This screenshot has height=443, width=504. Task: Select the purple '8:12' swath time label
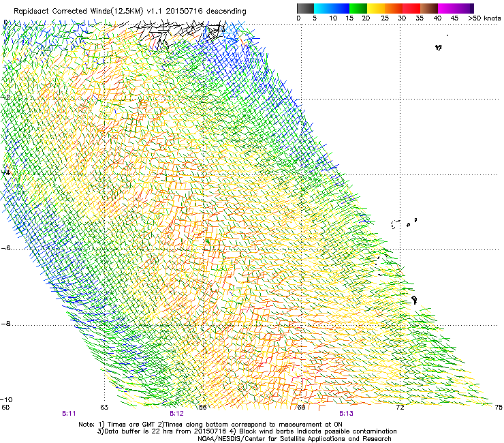click(176, 414)
